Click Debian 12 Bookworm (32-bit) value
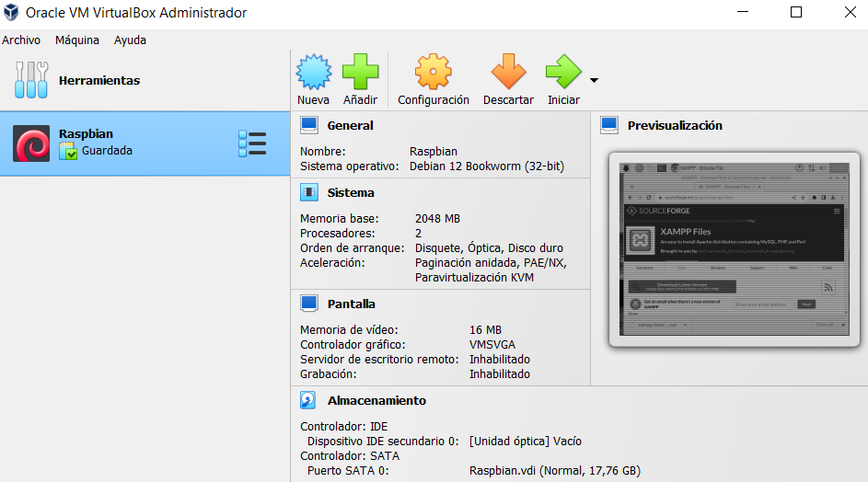The height and width of the screenshot is (482, 868). coord(487,166)
